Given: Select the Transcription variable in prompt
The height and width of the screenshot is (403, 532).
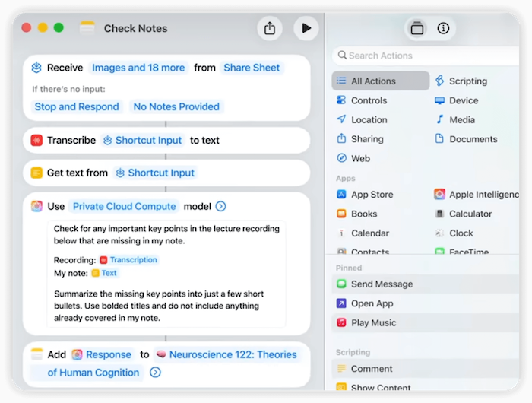Looking at the screenshot, I should tap(133, 260).
